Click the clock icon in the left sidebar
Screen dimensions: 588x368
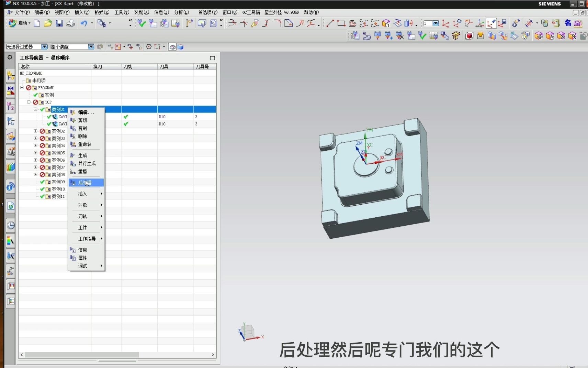coord(10,225)
